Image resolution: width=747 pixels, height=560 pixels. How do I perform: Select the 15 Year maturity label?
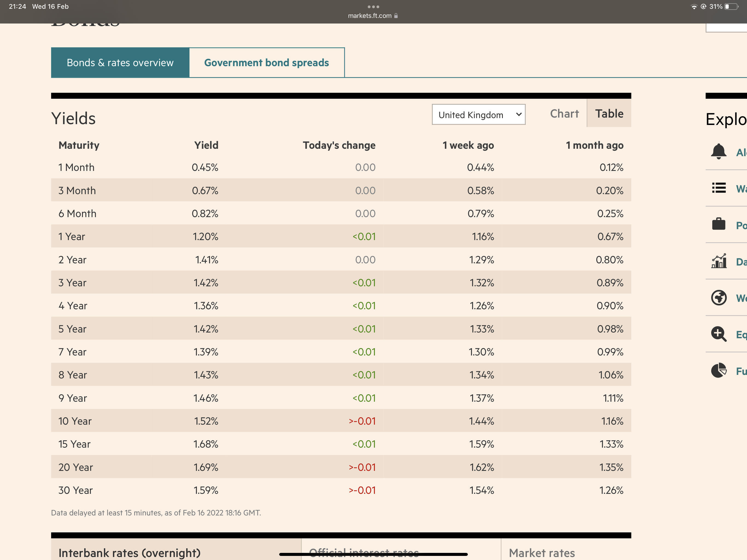[x=74, y=444]
